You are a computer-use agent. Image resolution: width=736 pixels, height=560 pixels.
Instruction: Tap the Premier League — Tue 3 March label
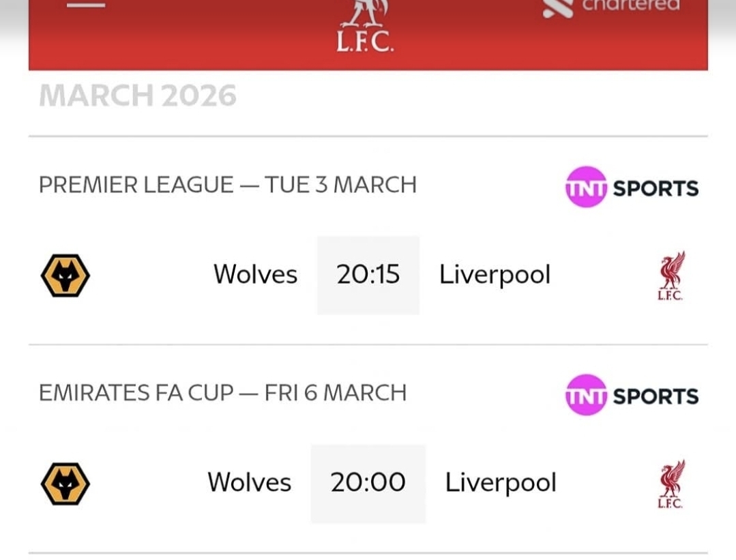tap(227, 185)
